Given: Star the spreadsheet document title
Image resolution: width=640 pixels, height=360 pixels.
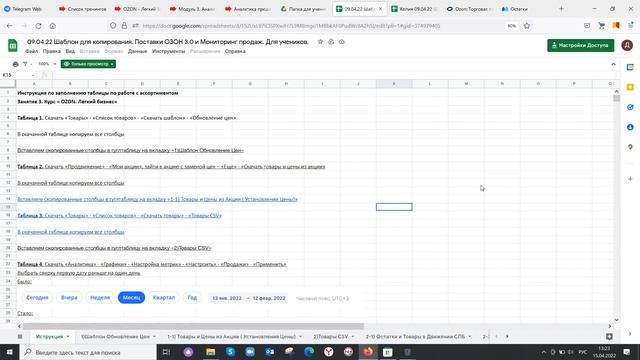Looking at the screenshot, I should click(x=320, y=42).
